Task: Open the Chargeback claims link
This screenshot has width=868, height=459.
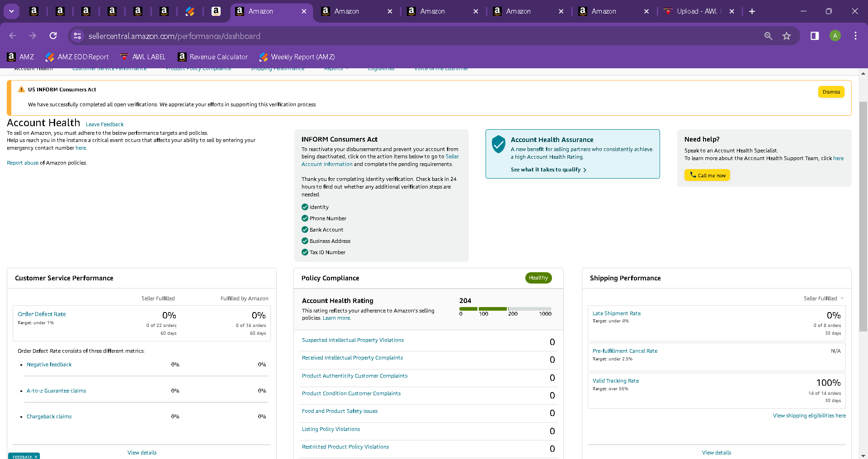Action: pos(49,416)
